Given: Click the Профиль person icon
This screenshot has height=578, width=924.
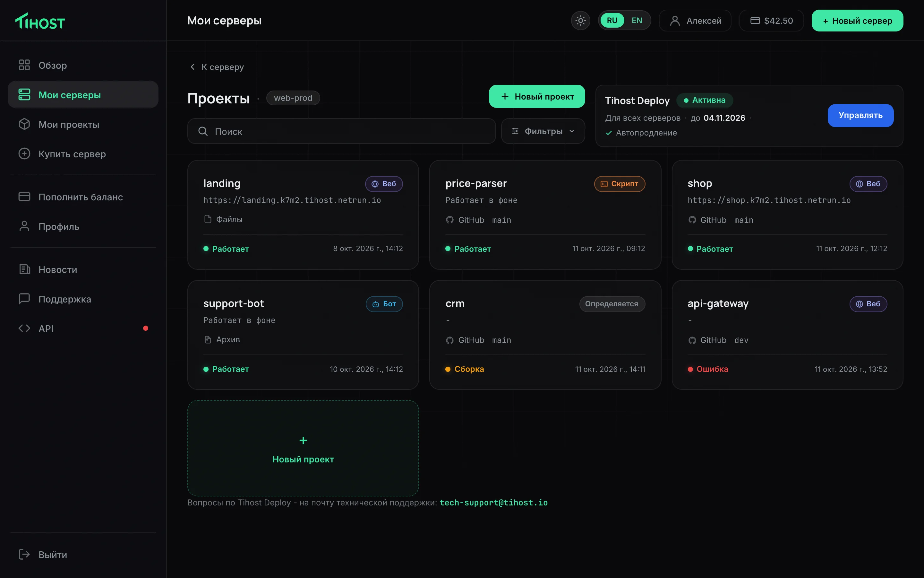Looking at the screenshot, I should pyautogui.click(x=24, y=226).
